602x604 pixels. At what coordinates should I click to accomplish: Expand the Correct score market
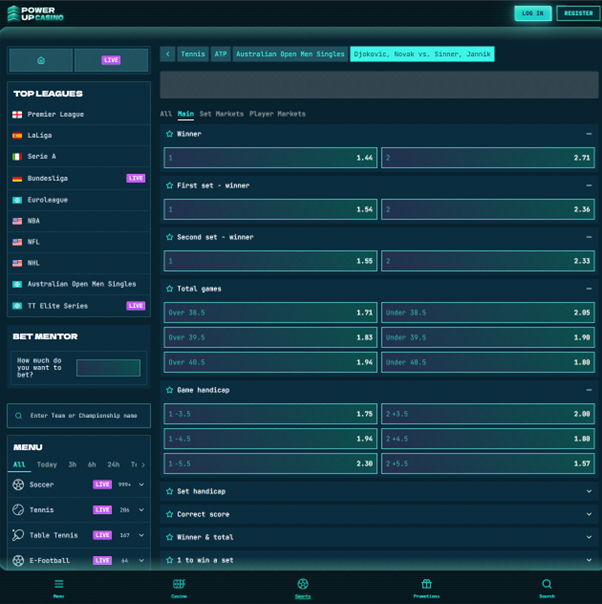589,514
